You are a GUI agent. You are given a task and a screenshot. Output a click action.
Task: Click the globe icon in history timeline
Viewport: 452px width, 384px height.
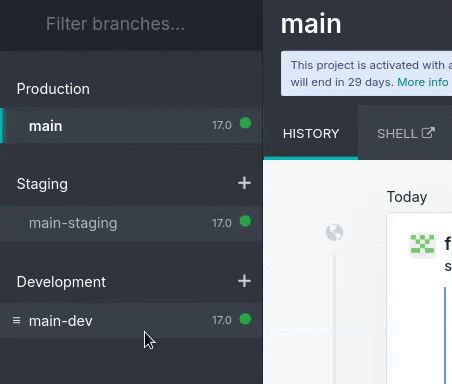(334, 232)
